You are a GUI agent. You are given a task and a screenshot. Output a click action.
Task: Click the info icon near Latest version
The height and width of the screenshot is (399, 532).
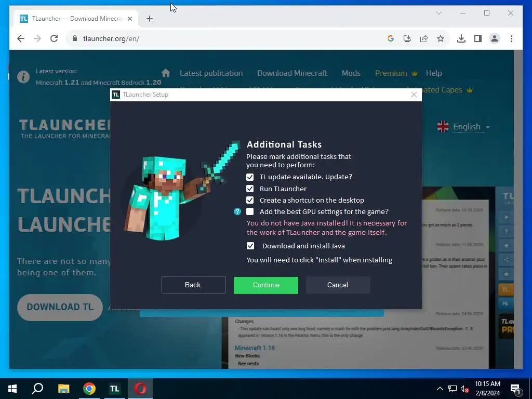[23, 77]
